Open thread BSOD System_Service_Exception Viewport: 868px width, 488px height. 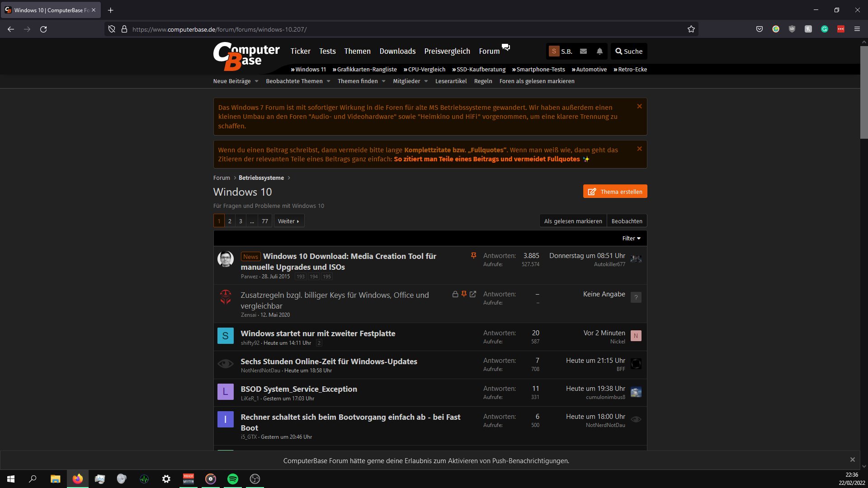click(299, 389)
